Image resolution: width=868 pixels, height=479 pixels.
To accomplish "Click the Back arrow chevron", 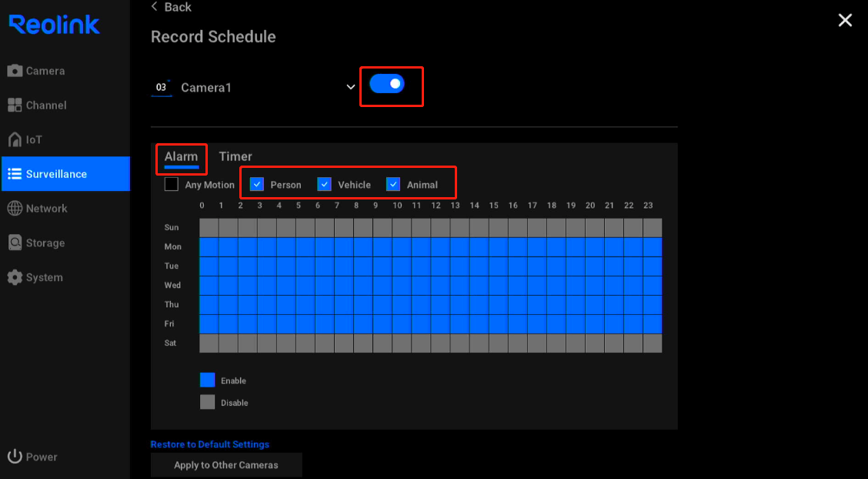I will coord(154,7).
